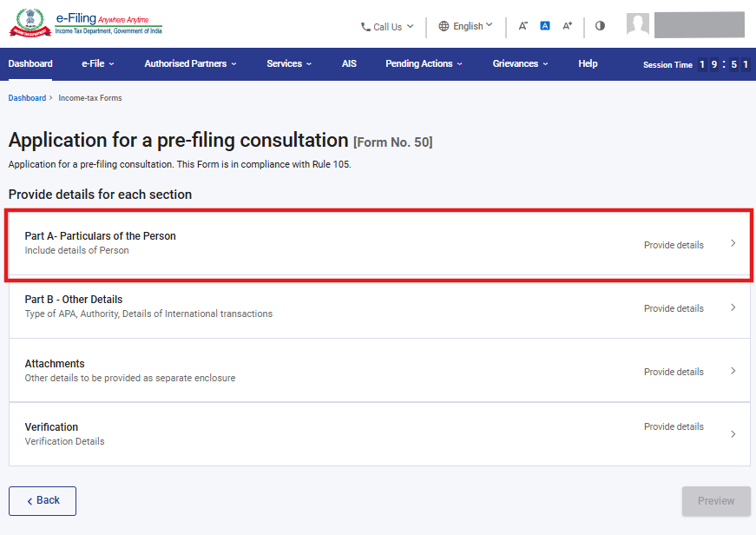Click the globe language icon
Screen dimensions: 756x535
[444, 26]
